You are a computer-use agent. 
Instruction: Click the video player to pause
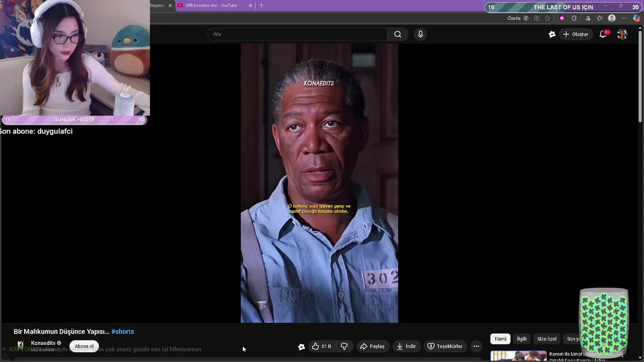tap(319, 183)
